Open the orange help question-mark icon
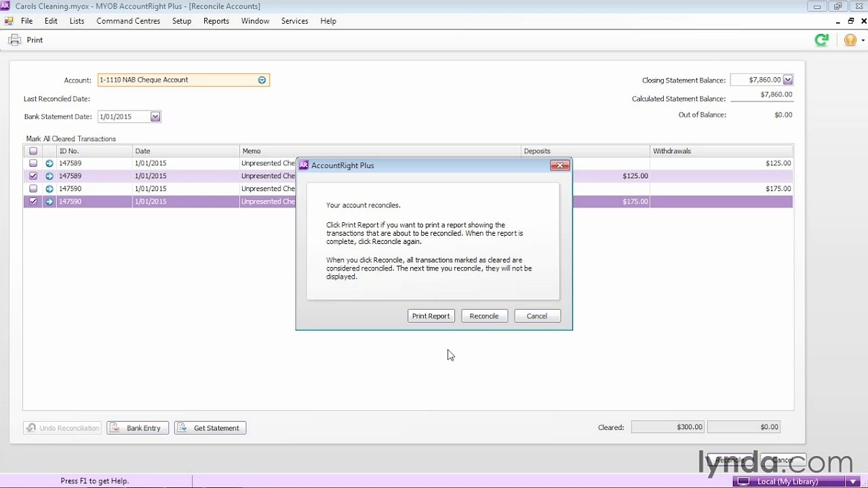 [850, 40]
